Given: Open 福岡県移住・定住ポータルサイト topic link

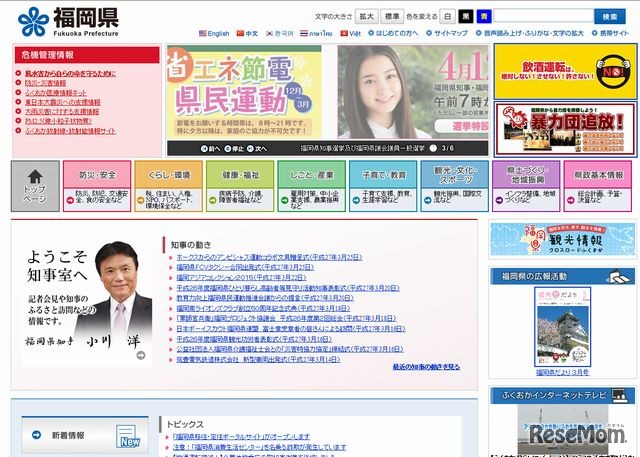Looking at the screenshot, I should coord(241,437).
